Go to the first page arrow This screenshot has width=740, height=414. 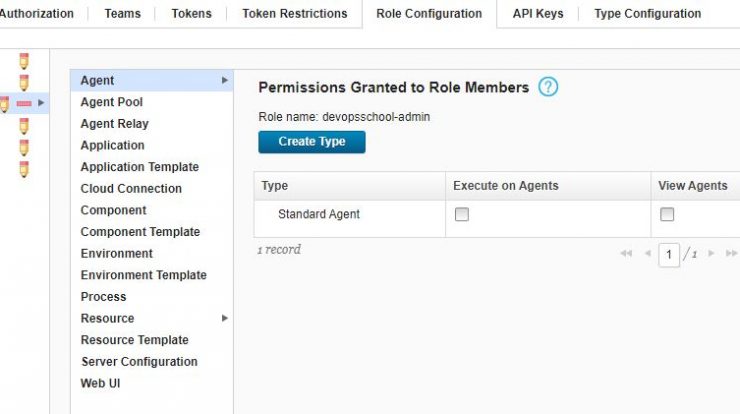[626, 253]
